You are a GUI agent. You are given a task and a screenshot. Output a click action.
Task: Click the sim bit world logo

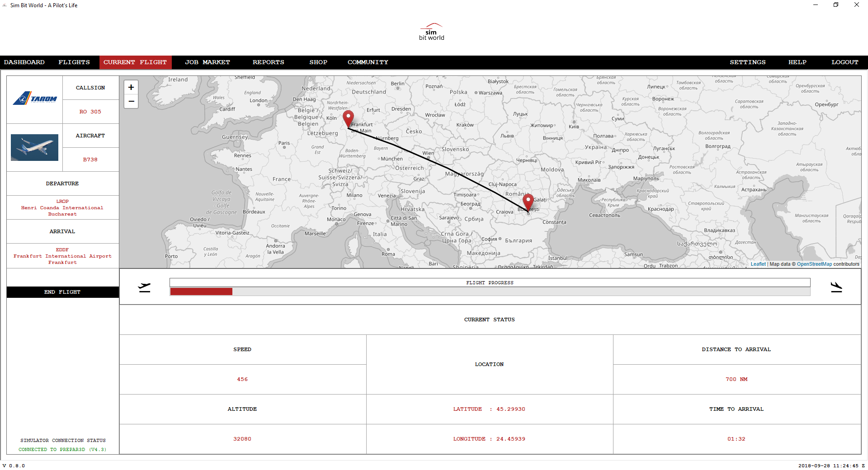[x=432, y=31]
